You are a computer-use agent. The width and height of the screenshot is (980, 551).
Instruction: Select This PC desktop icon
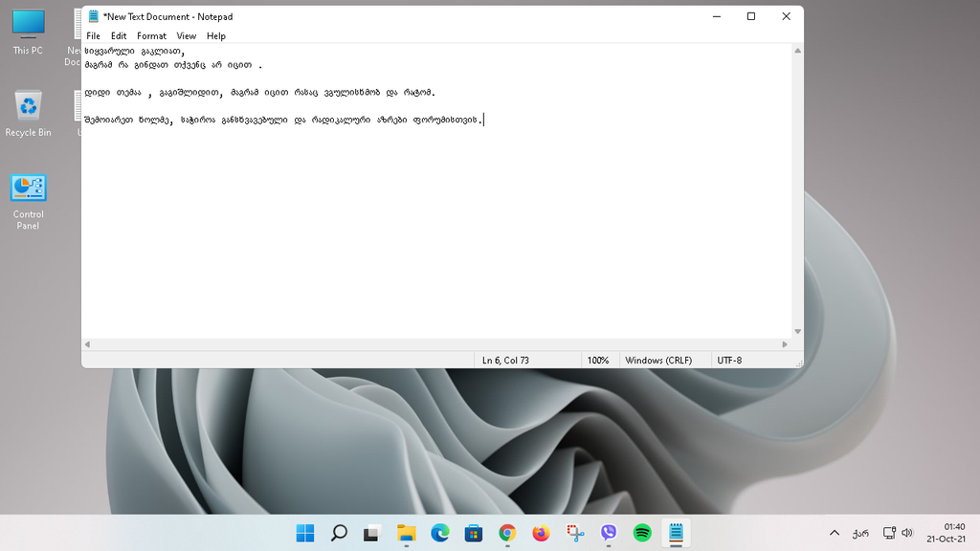coord(28,32)
